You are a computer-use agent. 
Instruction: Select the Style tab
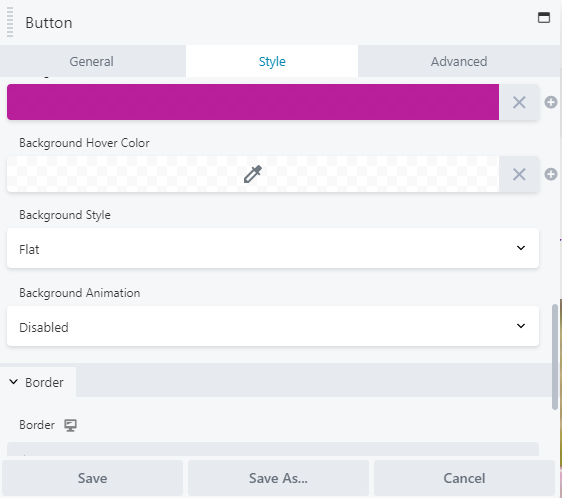click(x=272, y=61)
